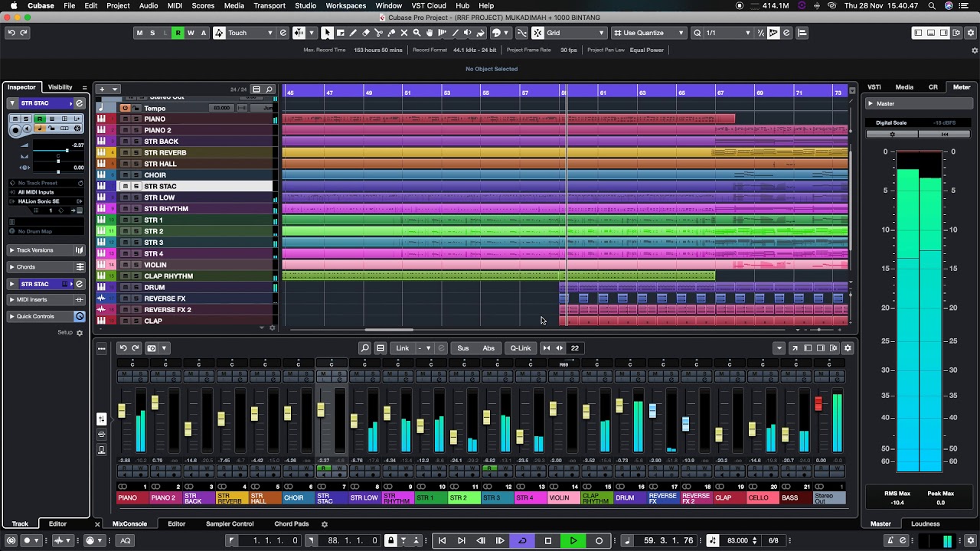The width and height of the screenshot is (980, 551).
Task: Switch to the Visibility tab
Action: coord(60,87)
